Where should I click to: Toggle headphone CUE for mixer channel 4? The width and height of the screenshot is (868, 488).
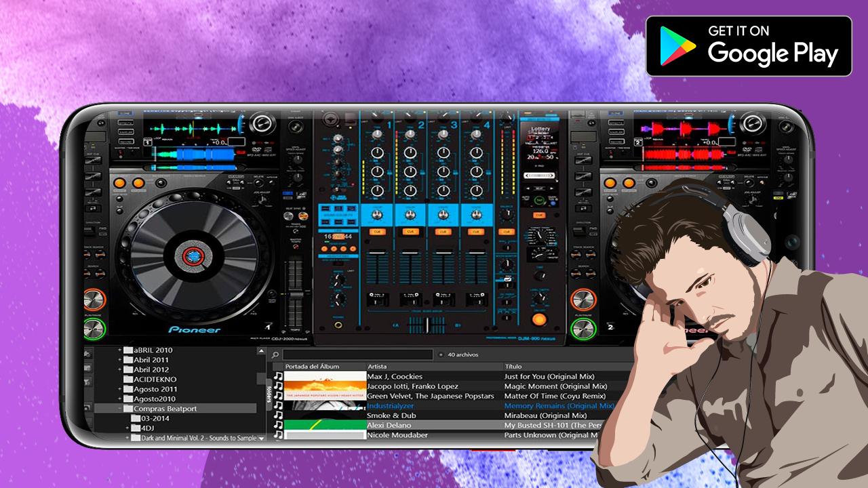[x=476, y=232]
